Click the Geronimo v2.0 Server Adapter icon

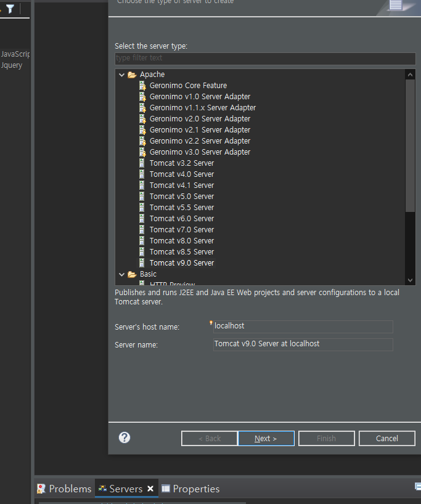coord(142,119)
